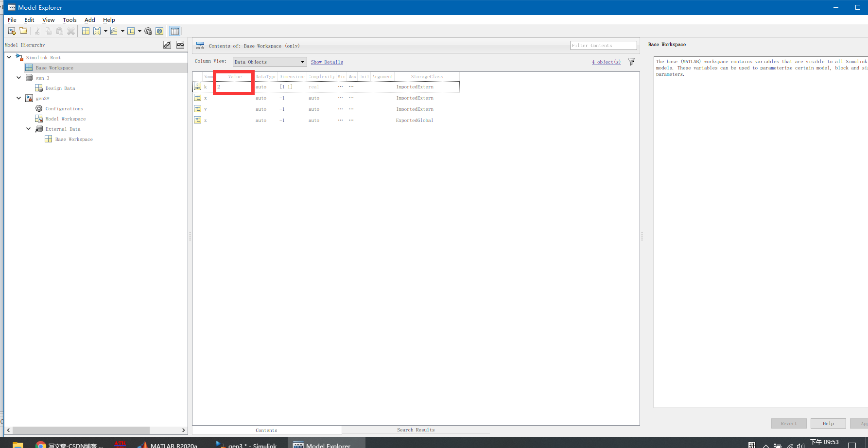Switch to the Search Results tab
This screenshot has height=448, width=868.
(416, 430)
